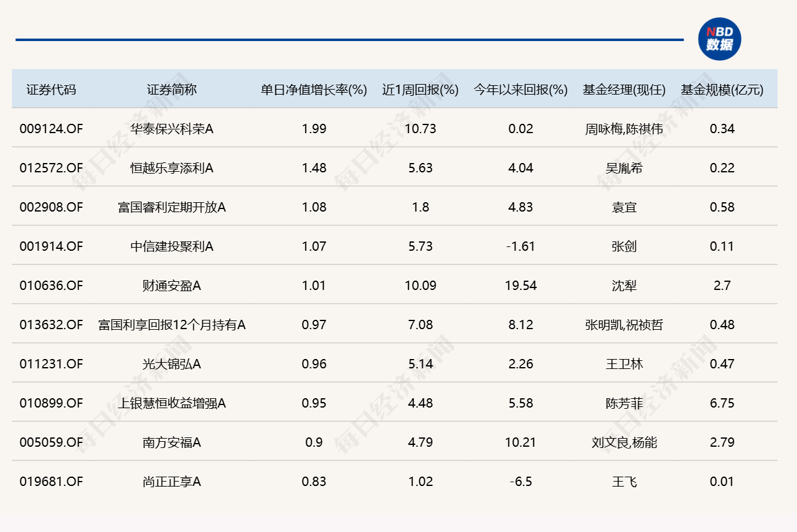Image resolution: width=797 pixels, height=532 pixels.
Task: Select fund code 011231.OF
Action: [x=51, y=364]
